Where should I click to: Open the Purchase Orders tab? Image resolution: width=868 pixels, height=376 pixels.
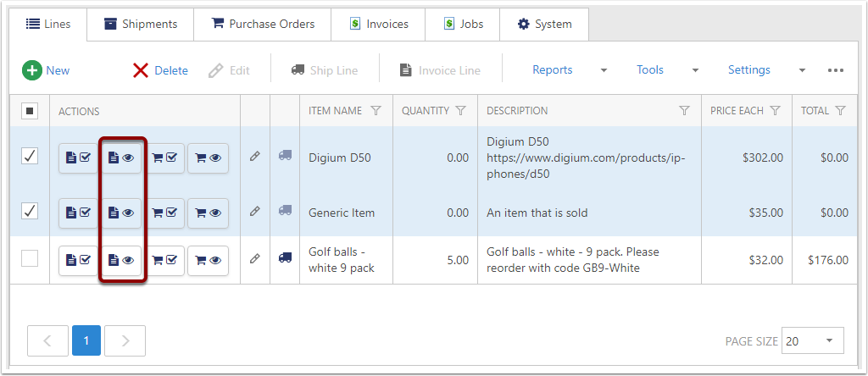(x=262, y=24)
